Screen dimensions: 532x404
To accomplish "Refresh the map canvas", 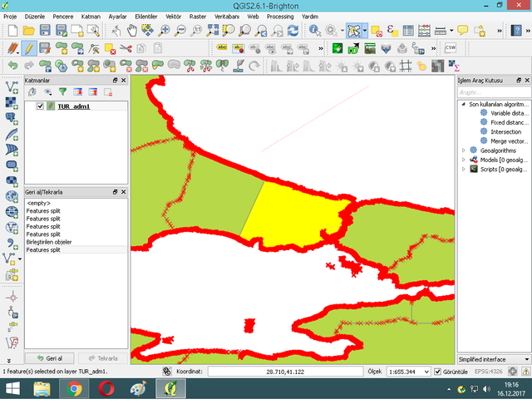I will 293,31.
